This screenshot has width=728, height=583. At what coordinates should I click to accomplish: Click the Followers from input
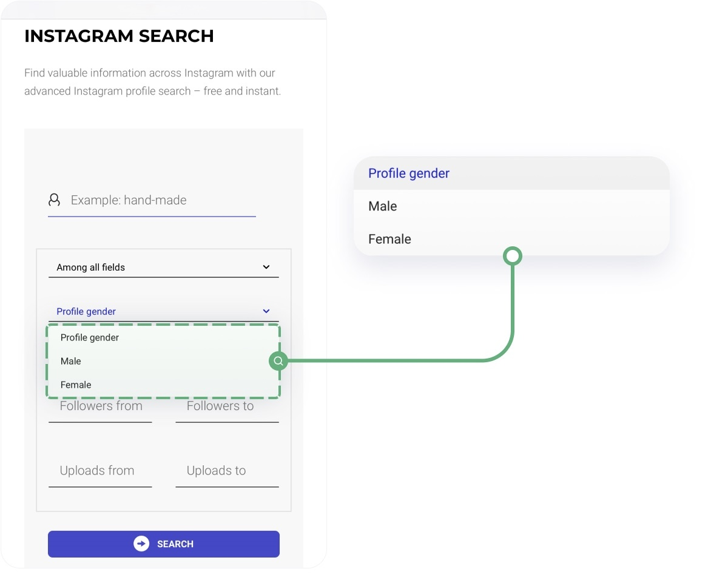pyautogui.click(x=100, y=406)
